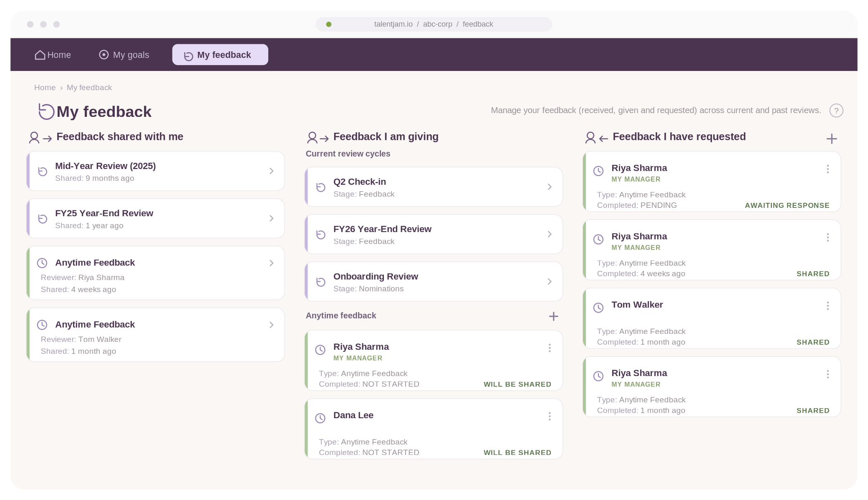Open options menu for Dana Lee feedback
The height and width of the screenshot is (500, 868).
[x=550, y=417]
